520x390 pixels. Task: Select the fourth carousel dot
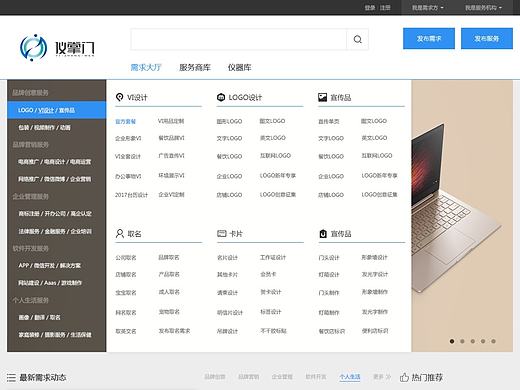(483, 341)
